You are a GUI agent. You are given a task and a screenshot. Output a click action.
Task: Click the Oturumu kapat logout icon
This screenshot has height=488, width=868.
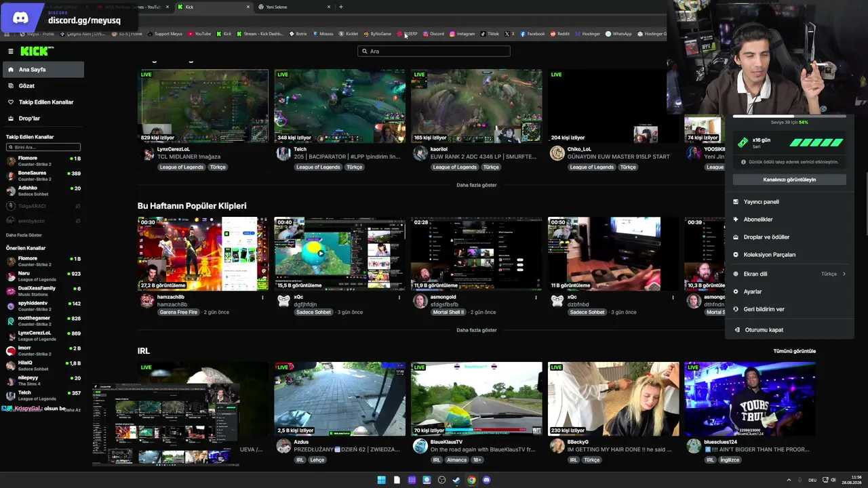[x=737, y=330]
